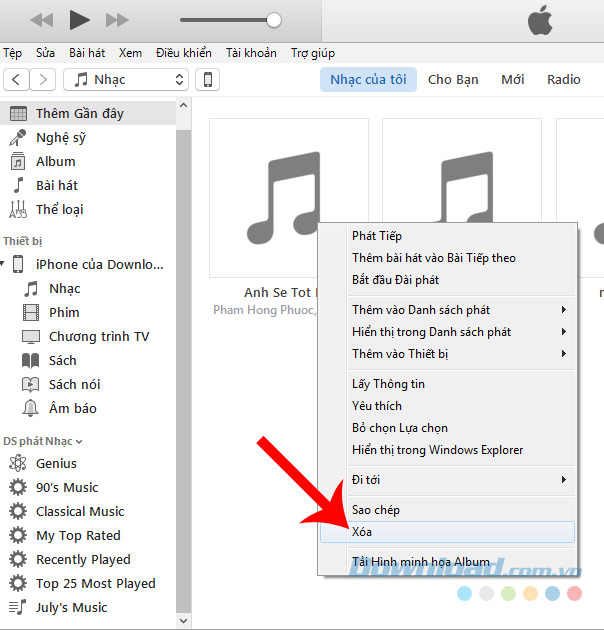The width and height of the screenshot is (604, 630).
Task: Open the Tài khoản menu
Action: click(x=251, y=53)
